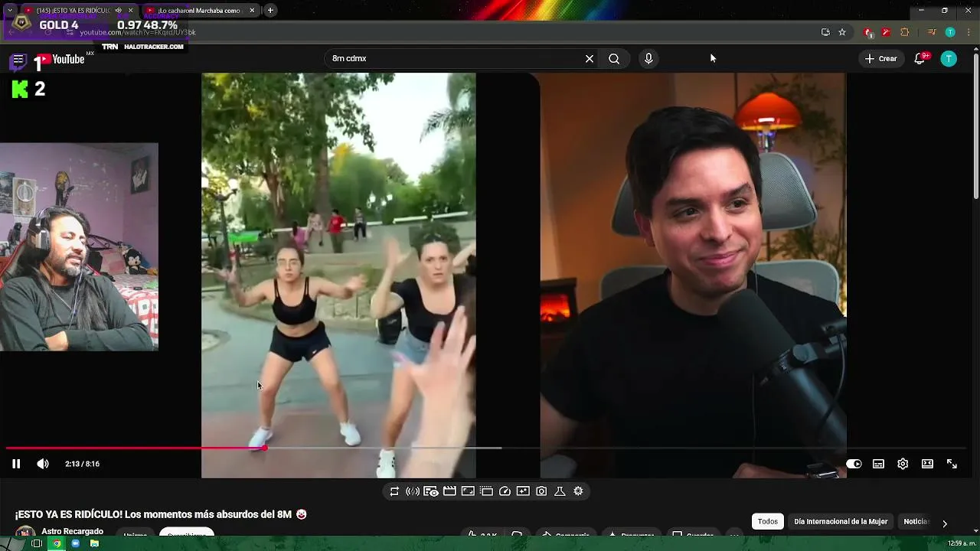Open the experimental flask icon
Screen dimensions: 980x551
(x=560, y=491)
